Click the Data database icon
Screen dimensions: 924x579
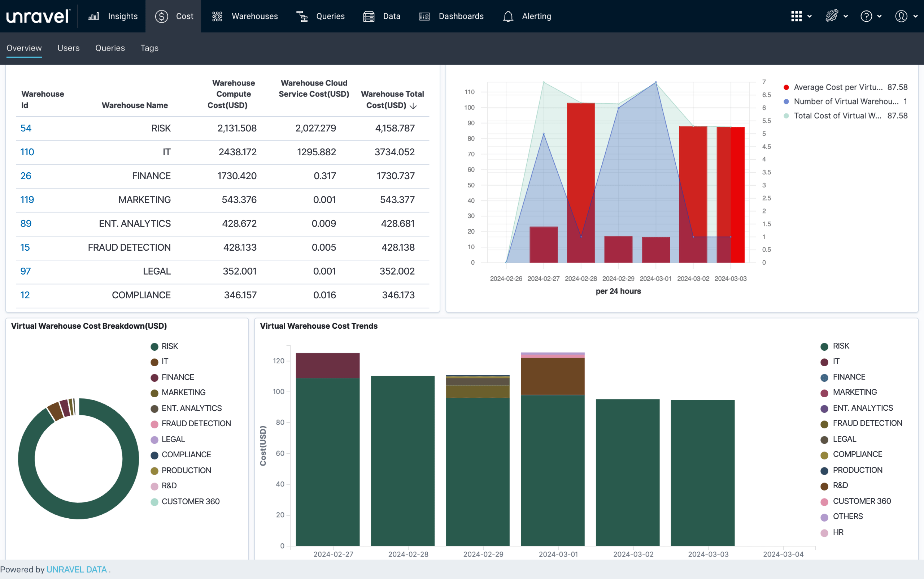[x=369, y=16]
